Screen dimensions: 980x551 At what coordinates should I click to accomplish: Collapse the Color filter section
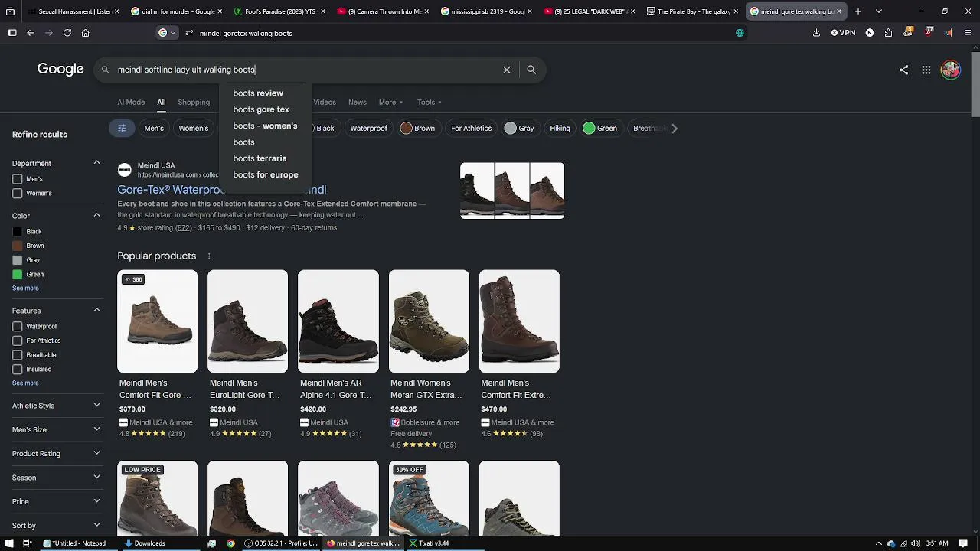pyautogui.click(x=96, y=216)
